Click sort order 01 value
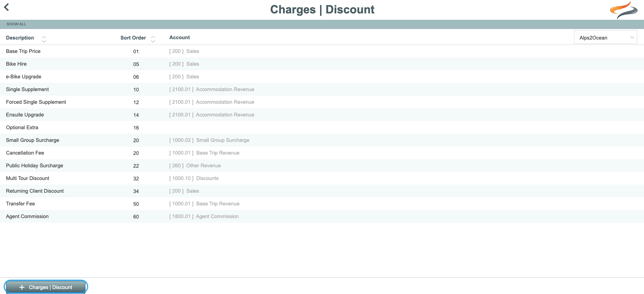This screenshot has height=294, width=644. (136, 52)
